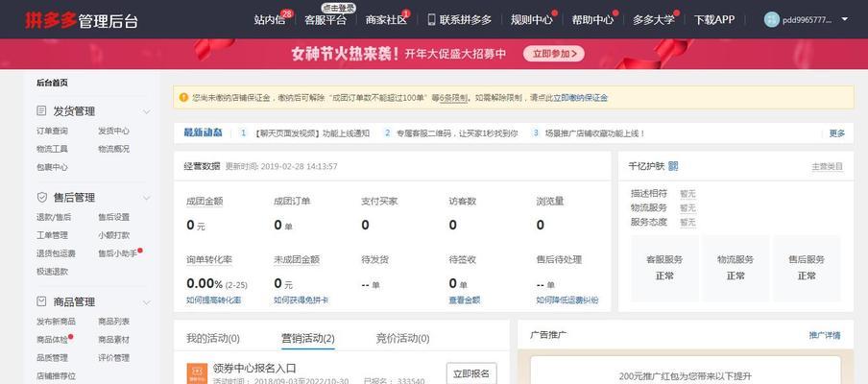Viewport: 868px width, 384px height.
Task: Click the 拼多多管理后台 logo
Action: coord(82,19)
